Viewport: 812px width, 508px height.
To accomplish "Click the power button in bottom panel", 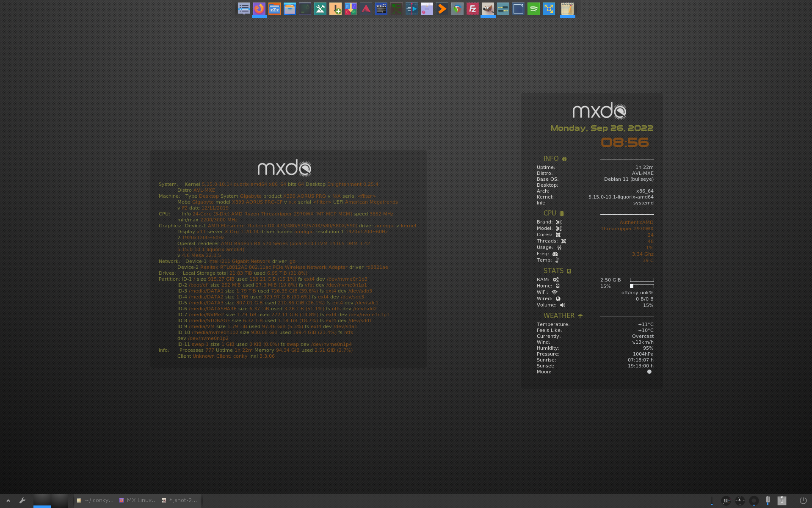I will 803,500.
